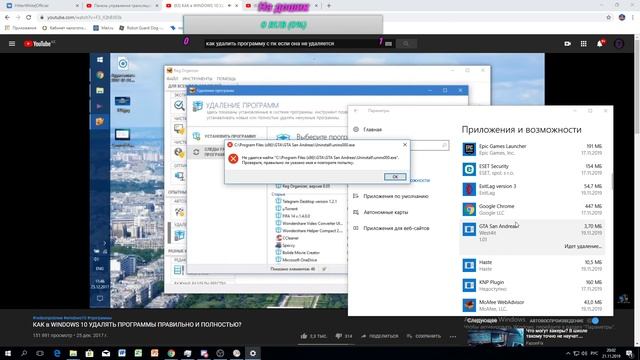This screenshot has height=360, width=640.
Task: Open taskbar search magnifier
Action: pyautogui.click(x=24, y=353)
